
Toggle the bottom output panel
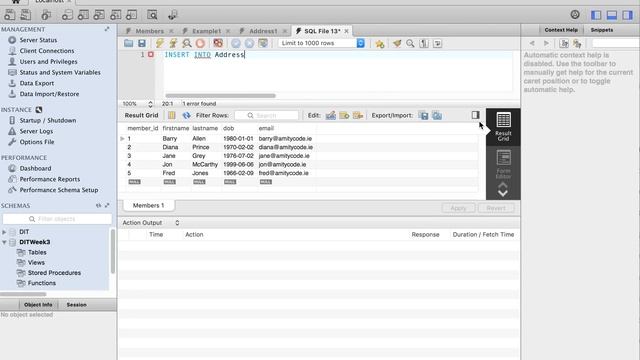(x=612, y=15)
